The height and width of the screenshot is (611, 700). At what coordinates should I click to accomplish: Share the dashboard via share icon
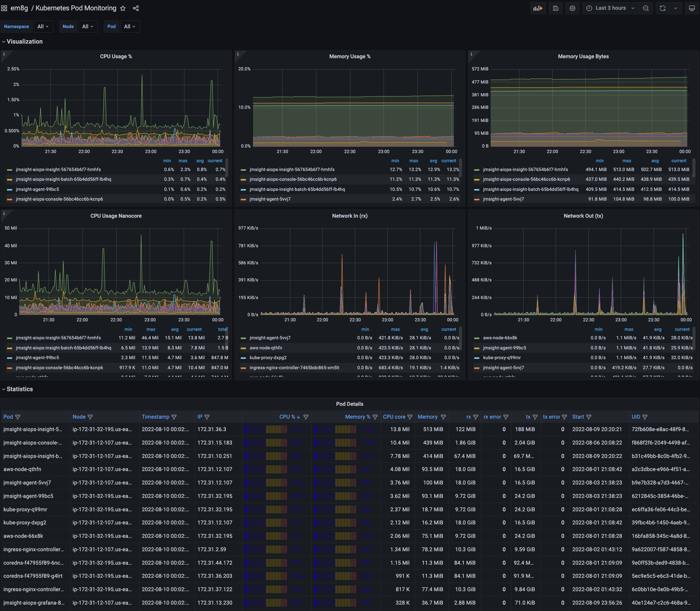click(x=136, y=8)
